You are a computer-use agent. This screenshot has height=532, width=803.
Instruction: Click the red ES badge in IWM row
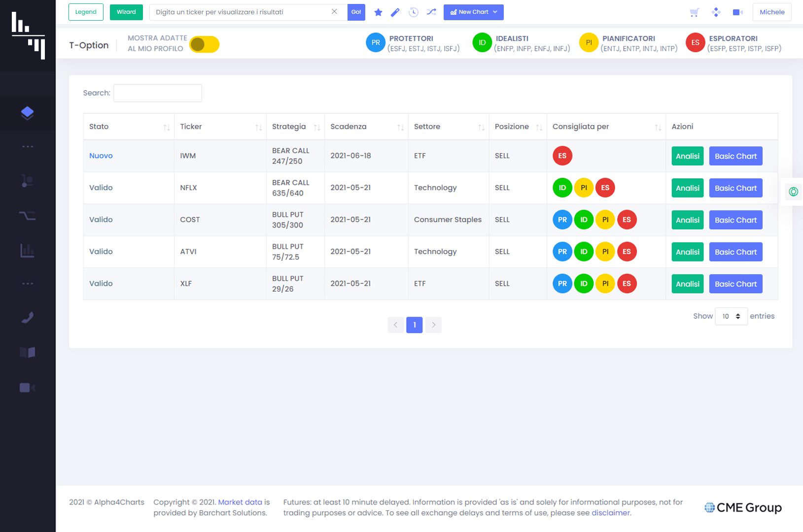pos(562,156)
